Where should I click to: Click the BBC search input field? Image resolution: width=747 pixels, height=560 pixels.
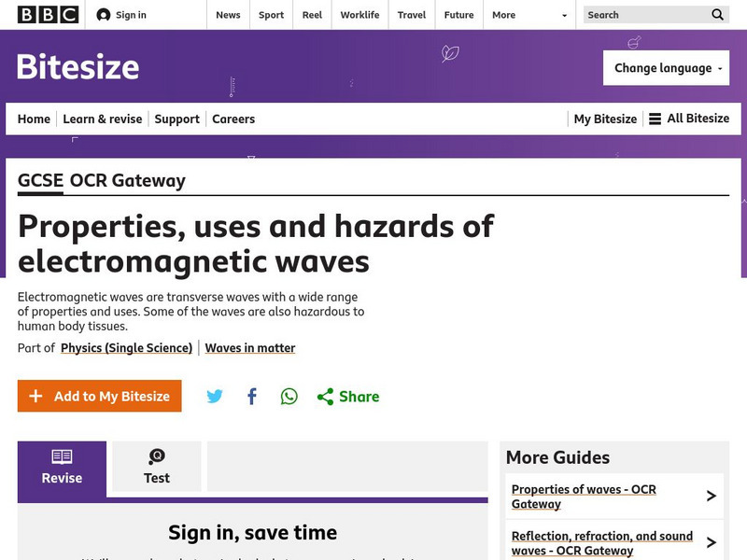coord(644,15)
